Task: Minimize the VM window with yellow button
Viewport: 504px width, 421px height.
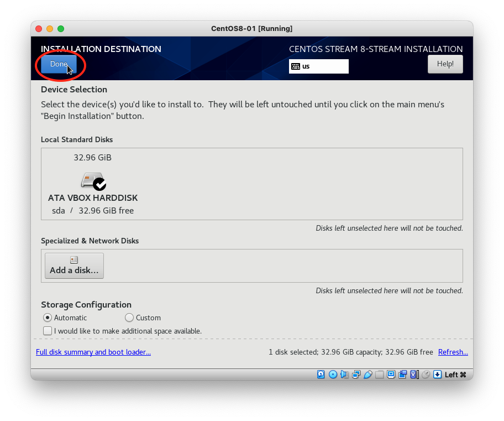Action: [x=50, y=29]
